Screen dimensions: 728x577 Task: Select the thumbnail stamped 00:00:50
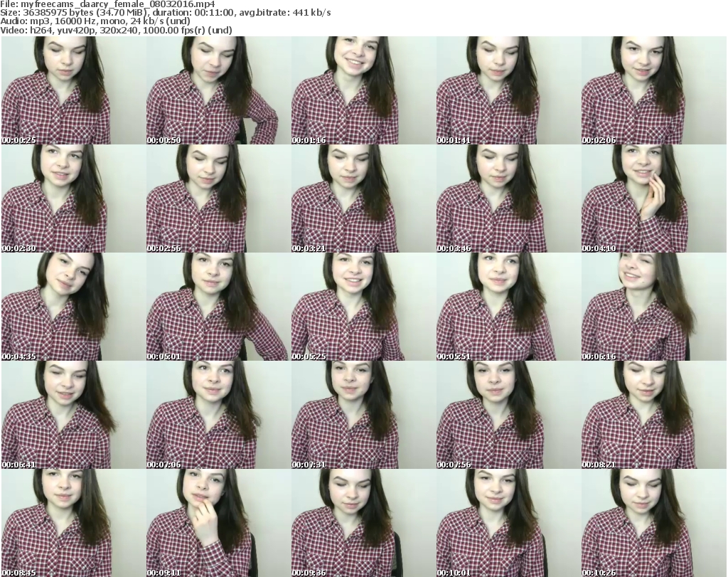(219, 90)
